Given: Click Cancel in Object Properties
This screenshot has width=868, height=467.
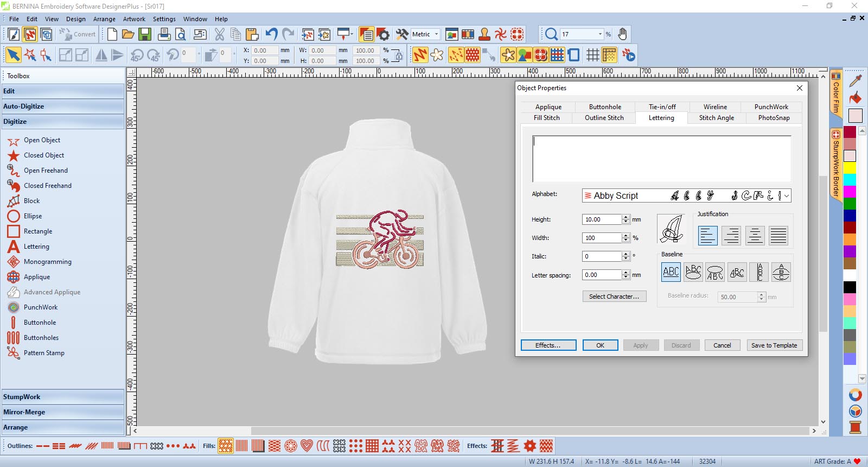Looking at the screenshot, I should pos(722,345).
